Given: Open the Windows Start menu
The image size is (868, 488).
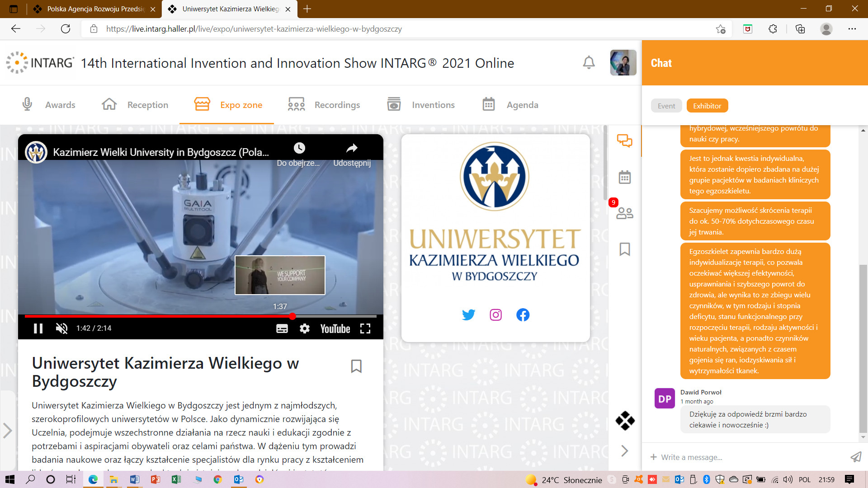Looking at the screenshot, I should 10,479.
